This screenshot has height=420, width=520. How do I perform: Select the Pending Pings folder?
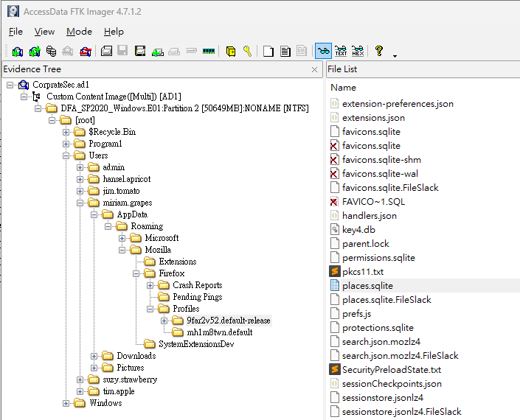pos(198,297)
